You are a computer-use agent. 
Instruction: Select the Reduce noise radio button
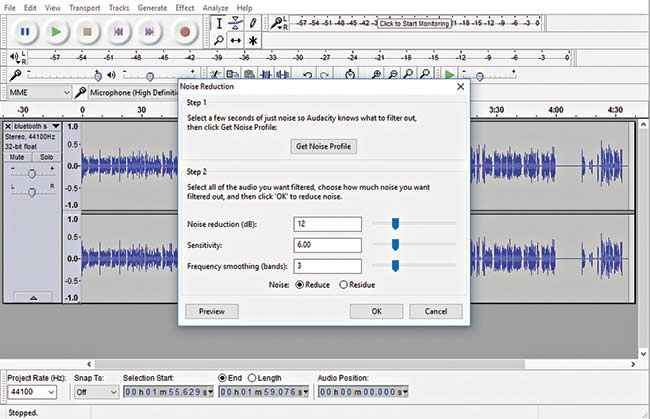[x=300, y=285]
